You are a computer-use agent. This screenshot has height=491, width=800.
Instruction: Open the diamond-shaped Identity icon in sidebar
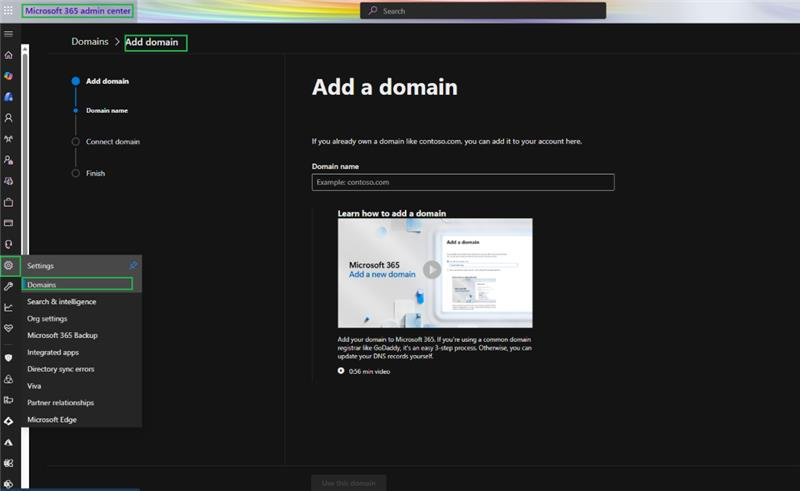click(9, 421)
